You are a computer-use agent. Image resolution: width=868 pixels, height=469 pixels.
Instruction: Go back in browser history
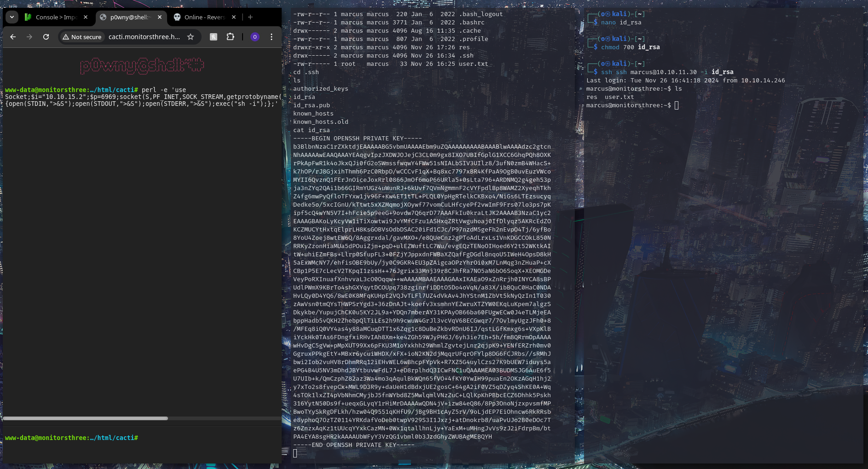click(13, 37)
